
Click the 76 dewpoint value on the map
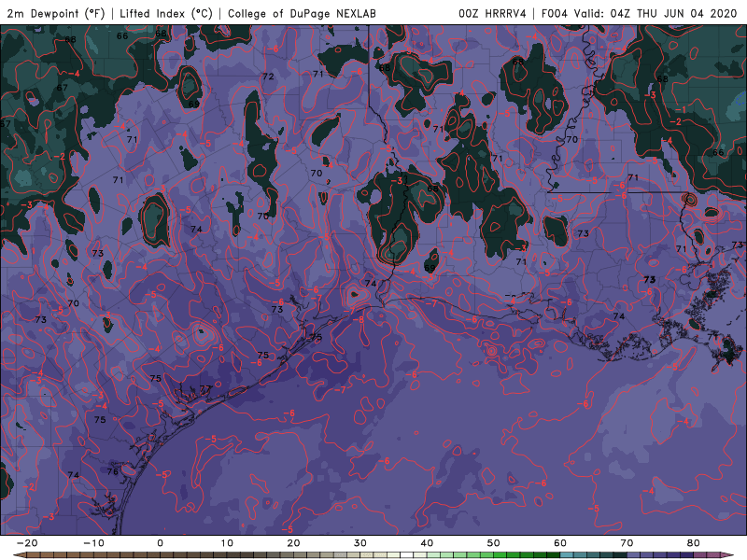pos(112,471)
